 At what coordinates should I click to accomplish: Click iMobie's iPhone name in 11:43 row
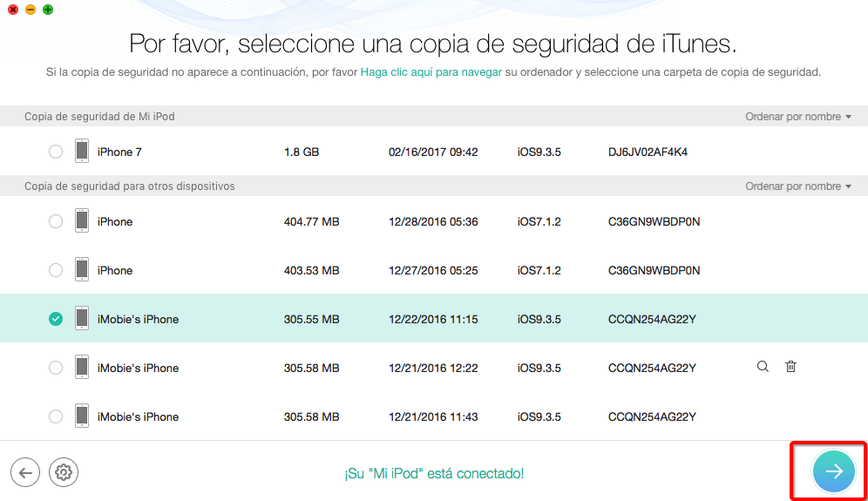click(x=138, y=416)
